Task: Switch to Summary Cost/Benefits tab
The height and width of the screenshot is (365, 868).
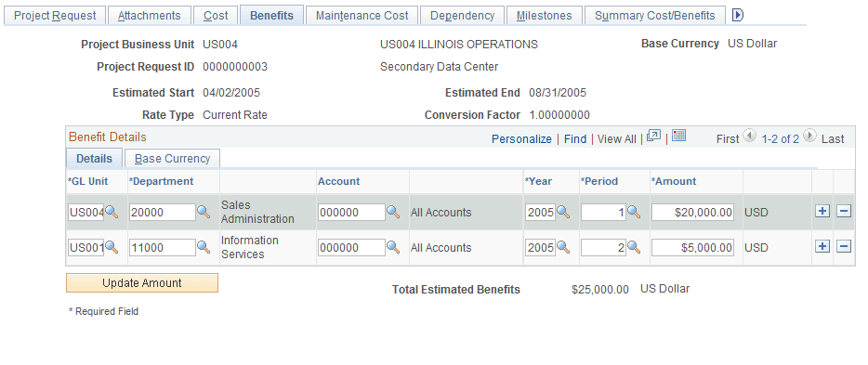Action: (655, 16)
